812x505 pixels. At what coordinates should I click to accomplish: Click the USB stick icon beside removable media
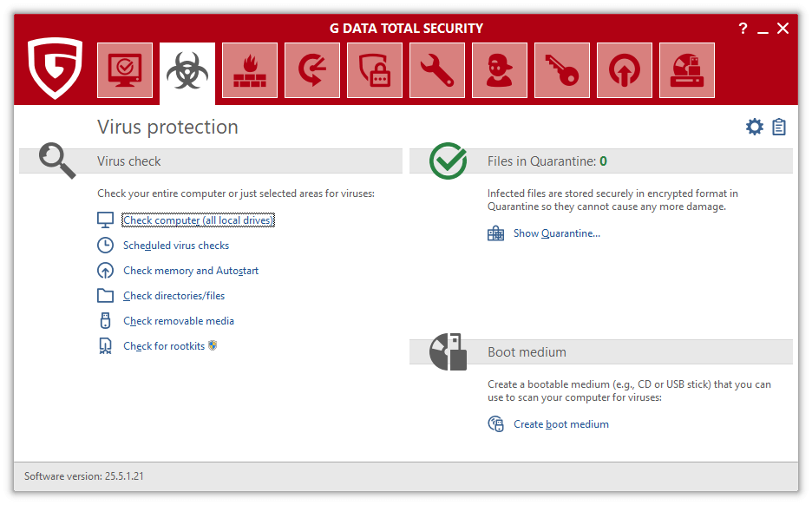105,320
